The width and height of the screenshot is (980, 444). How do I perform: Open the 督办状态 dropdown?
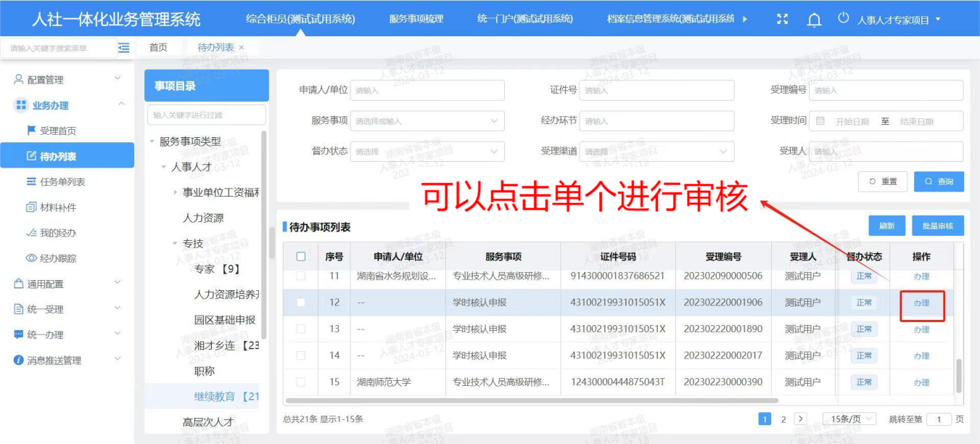(428, 152)
